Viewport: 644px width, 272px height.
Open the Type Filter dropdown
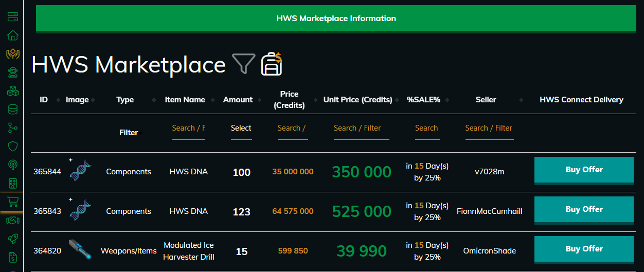(129, 133)
